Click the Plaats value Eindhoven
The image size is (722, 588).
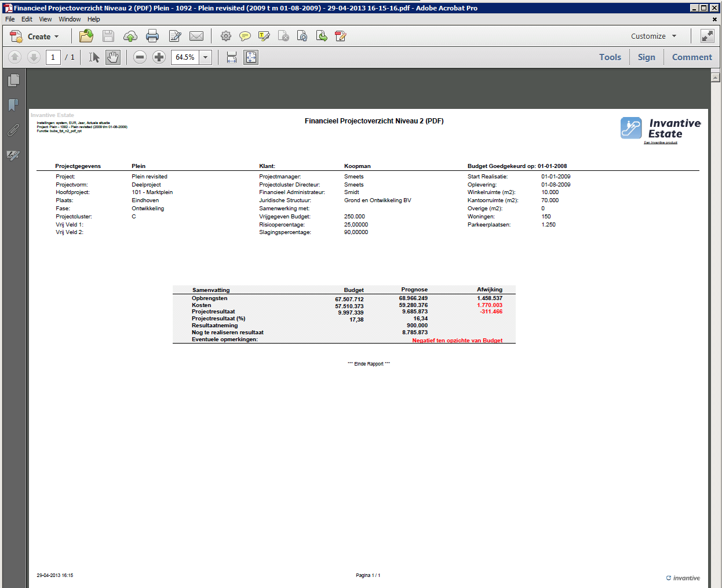(x=145, y=200)
